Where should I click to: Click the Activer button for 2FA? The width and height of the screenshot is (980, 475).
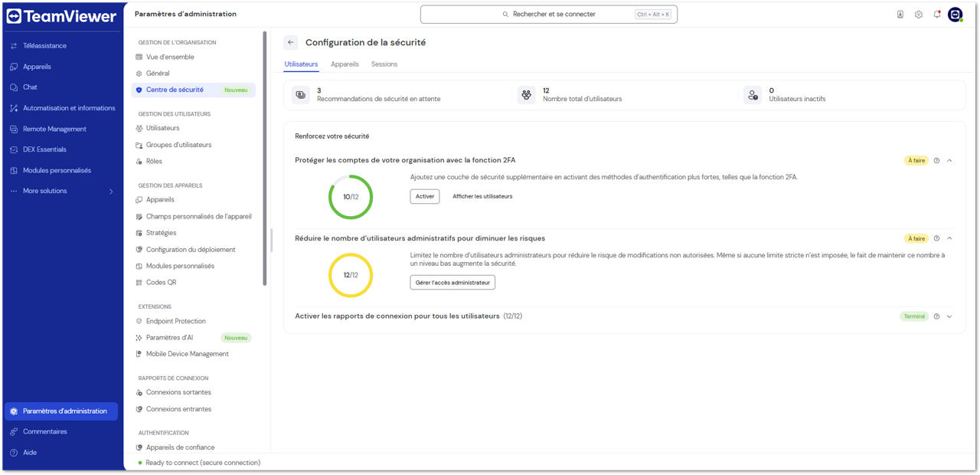[x=425, y=196]
